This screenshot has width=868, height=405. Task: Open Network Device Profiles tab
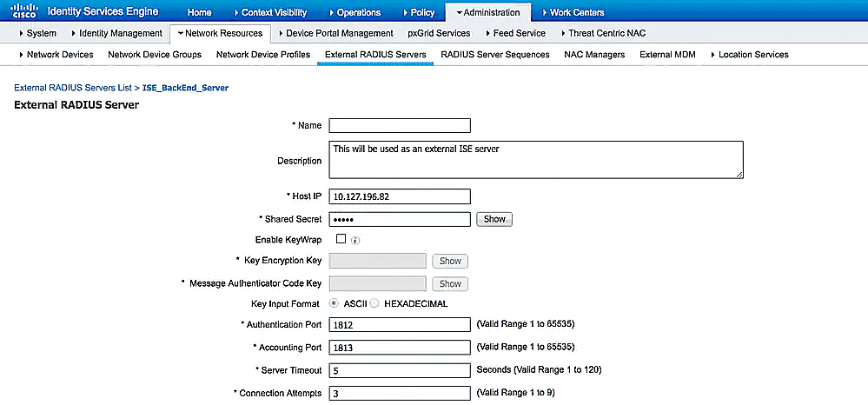click(x=263, y=54)
